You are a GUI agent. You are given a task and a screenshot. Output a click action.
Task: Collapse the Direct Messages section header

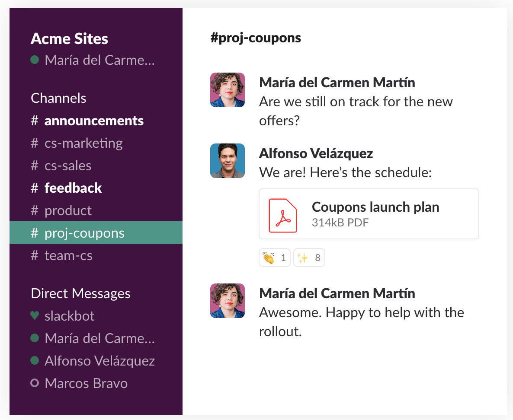click(80, 293)
